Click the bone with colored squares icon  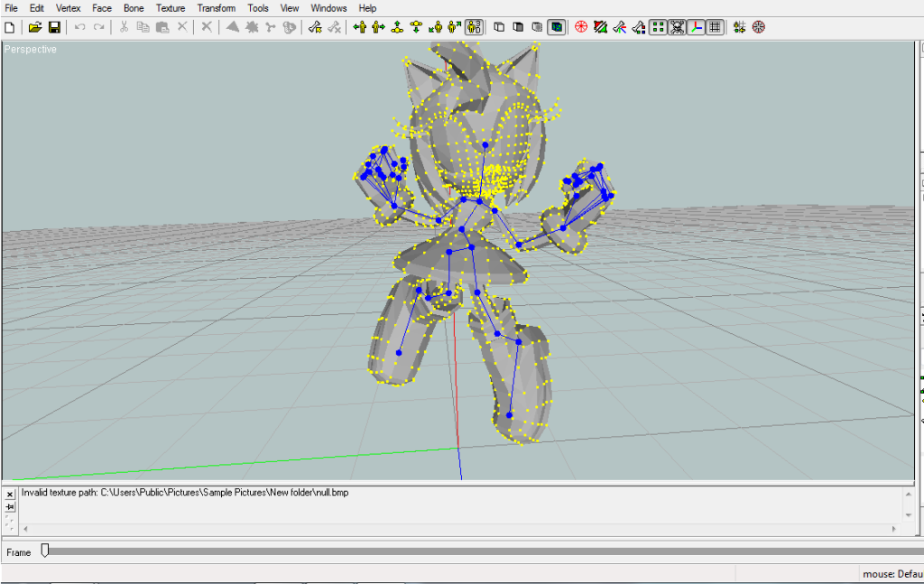[x=638, y=27]
